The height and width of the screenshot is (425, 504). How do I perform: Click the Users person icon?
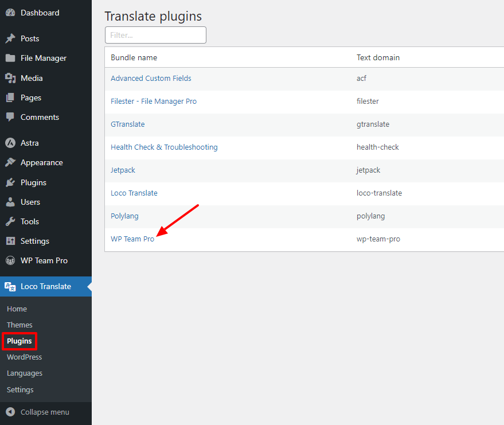[x=10, y=202]
